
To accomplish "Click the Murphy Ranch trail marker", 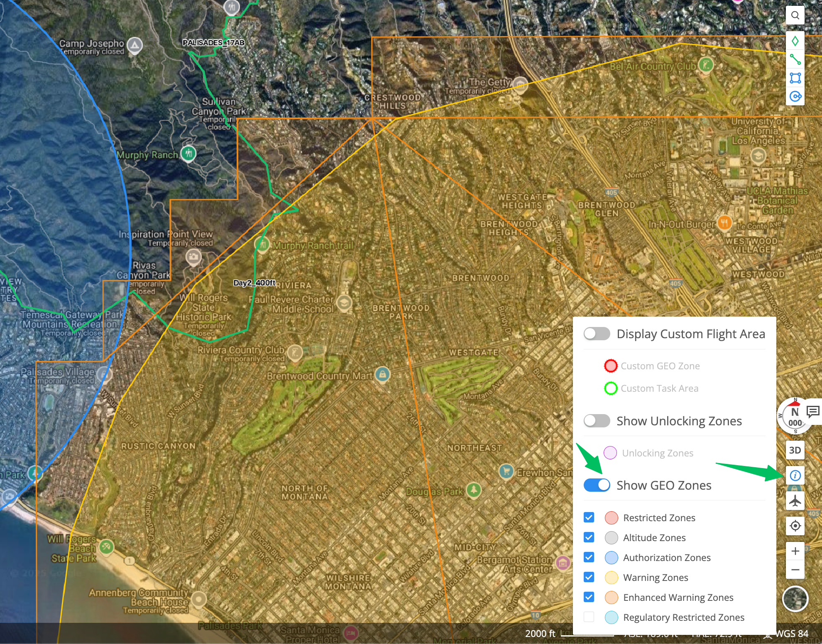I will (x=262, y=244).
